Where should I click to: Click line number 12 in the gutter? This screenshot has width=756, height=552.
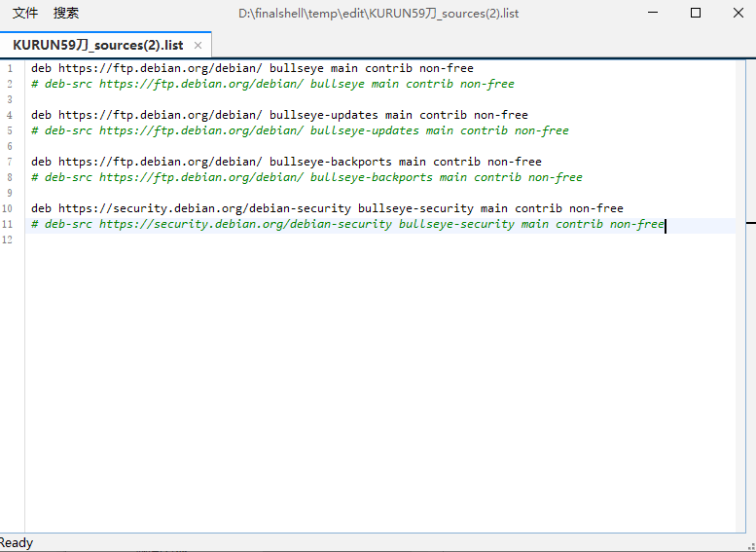8,239
